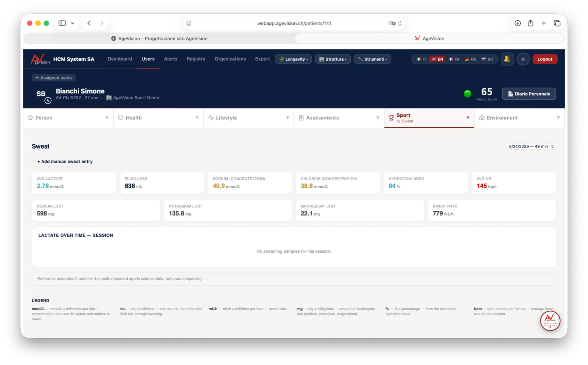Image resolution: width=588 pixels, height=365 pixels.
Task: Switch language to IT
Action: 421,59
